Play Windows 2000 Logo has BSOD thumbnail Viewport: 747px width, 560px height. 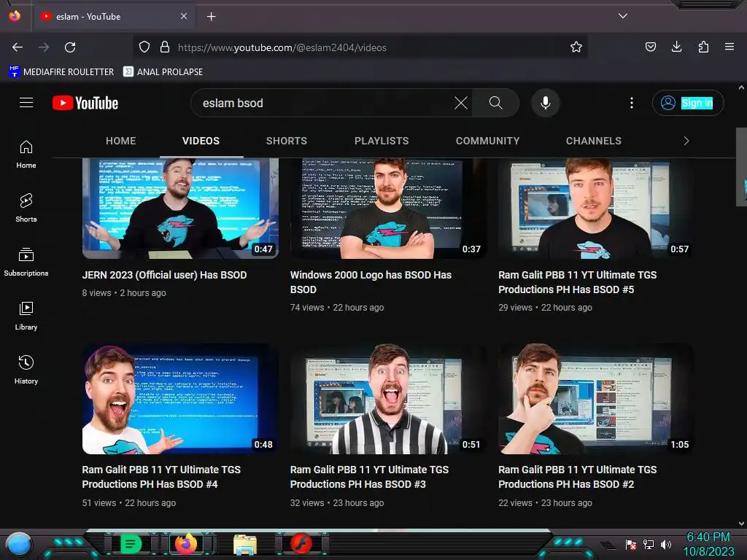pos(388,209)
